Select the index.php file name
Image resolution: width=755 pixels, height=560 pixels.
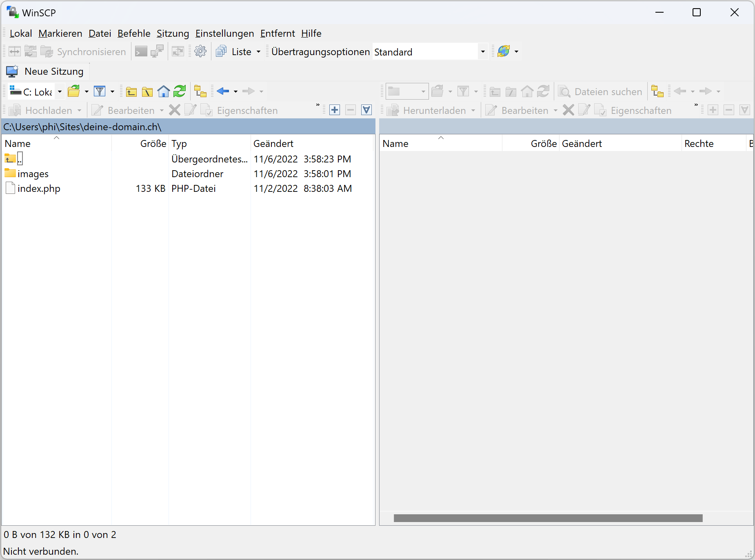tap(39, 189)
